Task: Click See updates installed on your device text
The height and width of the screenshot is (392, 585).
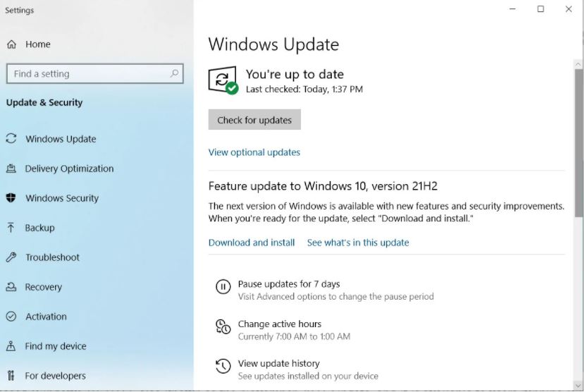Action: (308, 376)
